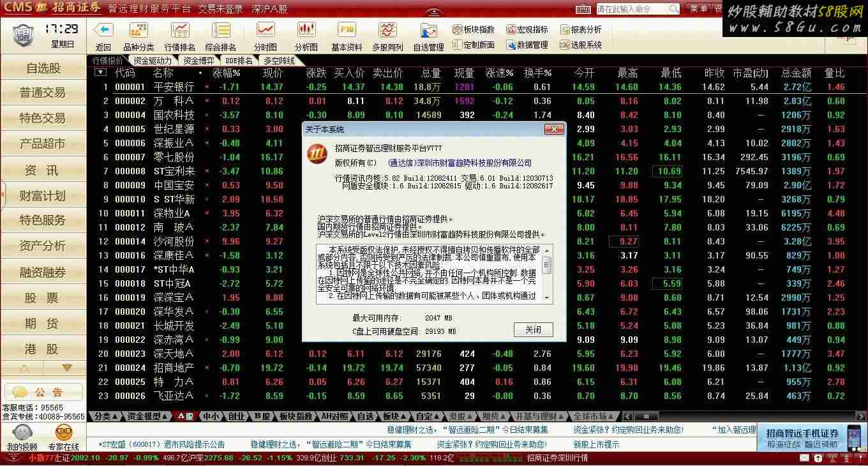Open 普通交易 in left sidebar
Viewport: 868px width, 466px height.
[43, 93]
